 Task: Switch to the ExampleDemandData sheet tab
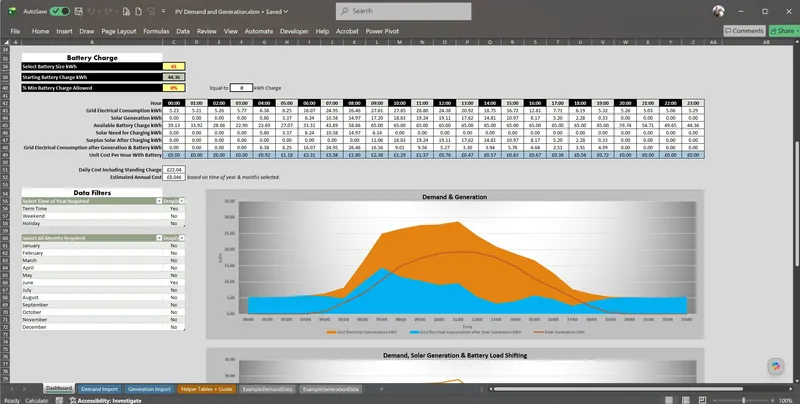click(267, 389)
